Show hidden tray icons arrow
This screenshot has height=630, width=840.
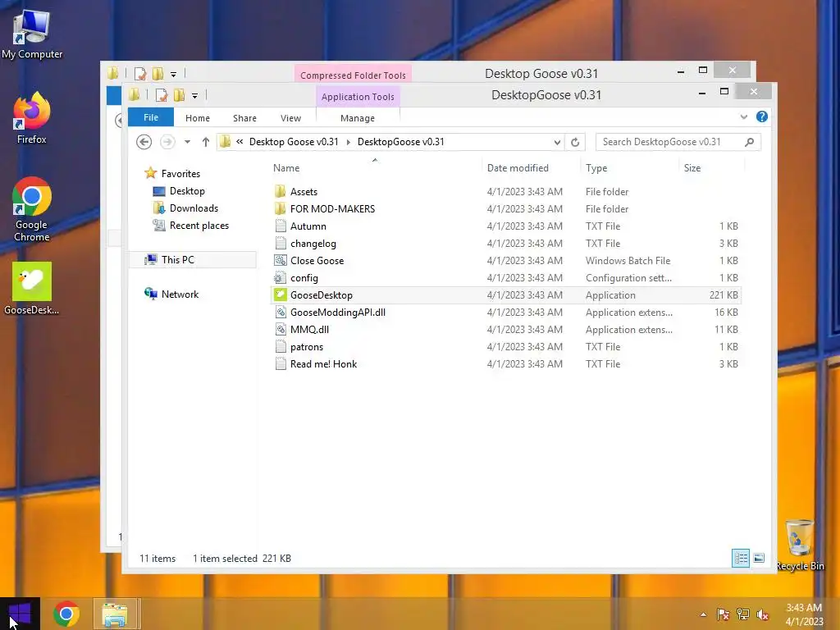tap(703, 614)
